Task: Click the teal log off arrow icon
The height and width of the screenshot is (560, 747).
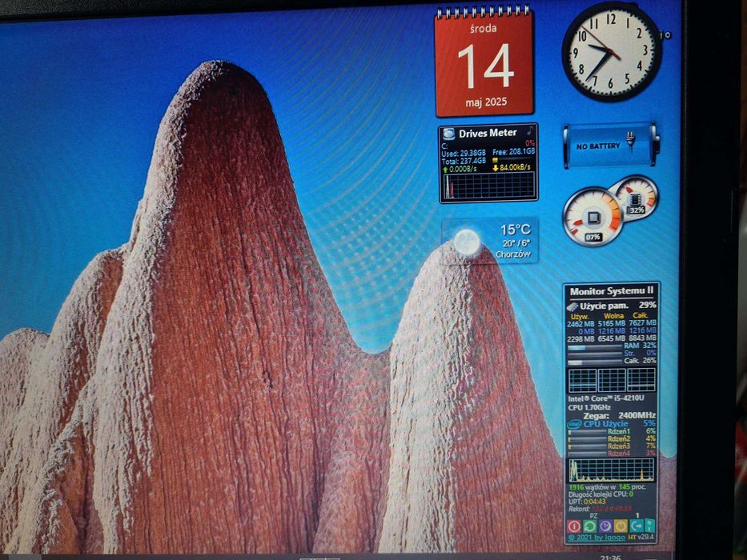Action: click(637, 526)
